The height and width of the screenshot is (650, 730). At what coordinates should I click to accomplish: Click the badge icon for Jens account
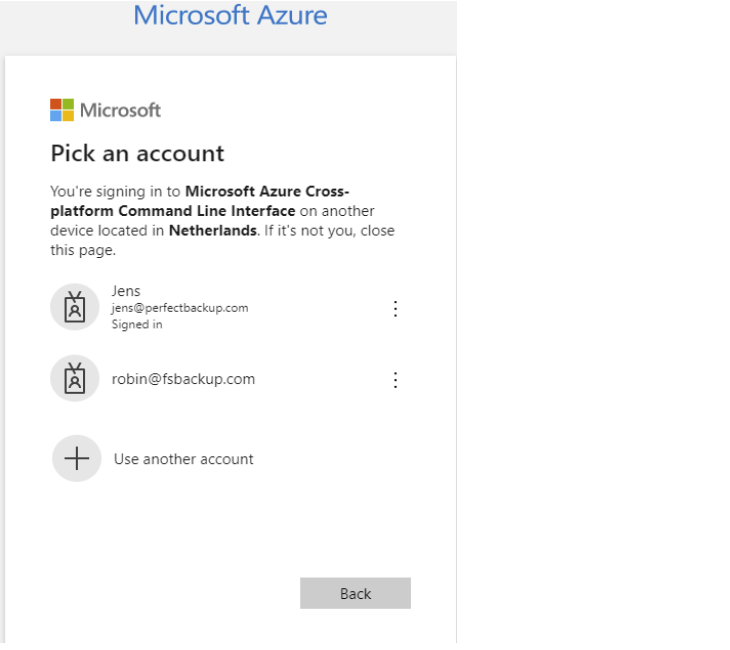74,307
